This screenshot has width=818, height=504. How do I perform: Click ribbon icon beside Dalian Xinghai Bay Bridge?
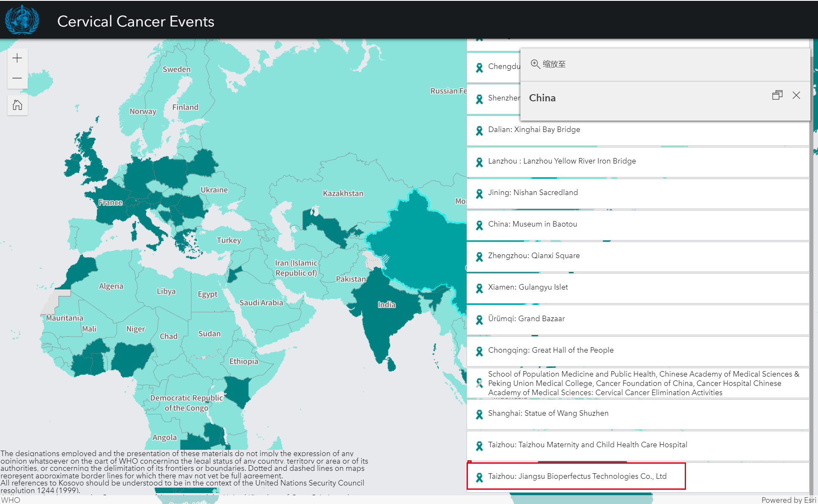479,131
